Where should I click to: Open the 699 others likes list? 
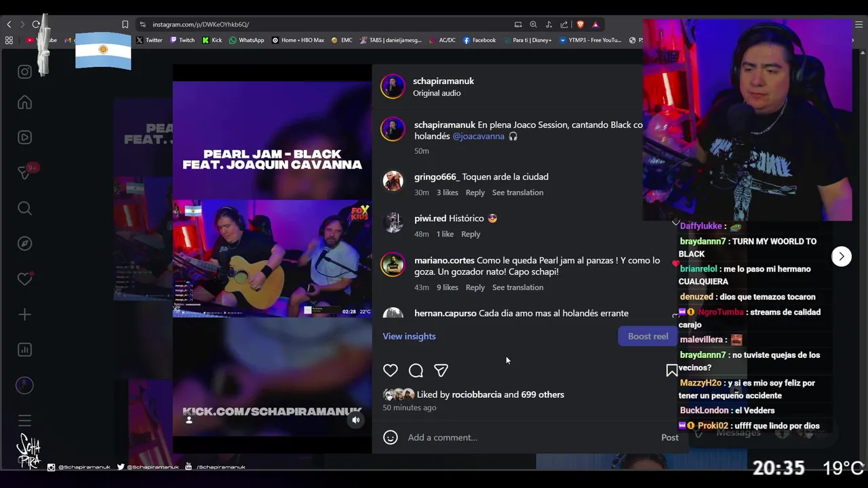(x=542, y=394)
